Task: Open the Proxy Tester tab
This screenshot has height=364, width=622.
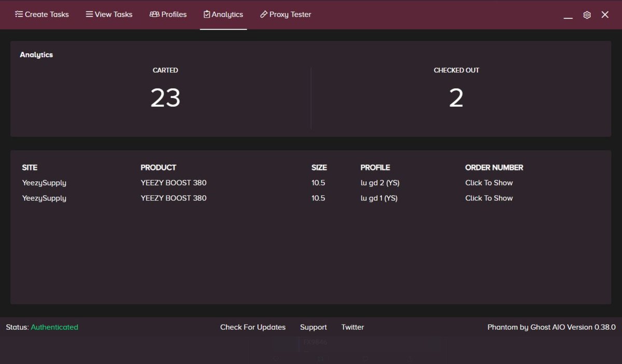Action: point(286,14)
